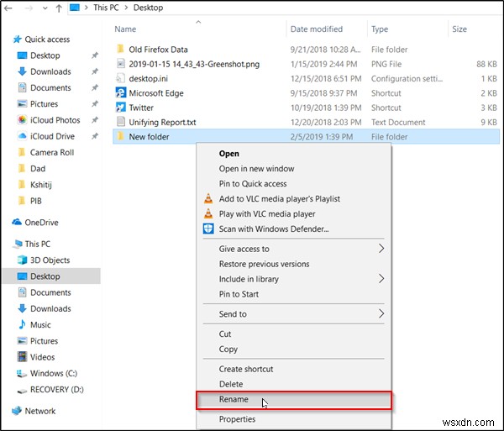The height and width of the screenshot is (431, 504).
Task: Click VLC cone icon for Add to Playlist
Action: (x=208, y=198)
